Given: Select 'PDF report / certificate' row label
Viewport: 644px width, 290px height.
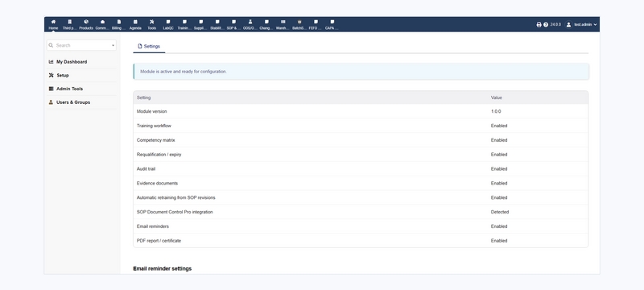Looking at the screenshot, I should coord(159,241).
